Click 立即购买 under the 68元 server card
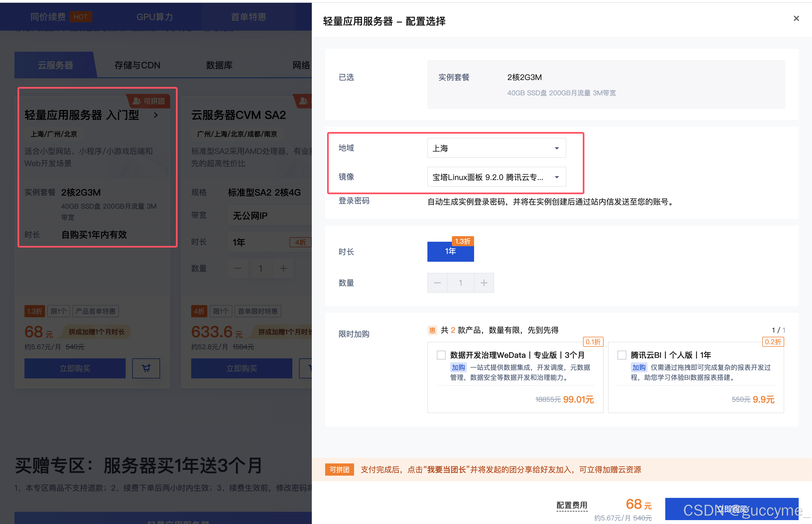 coord(75,368)
